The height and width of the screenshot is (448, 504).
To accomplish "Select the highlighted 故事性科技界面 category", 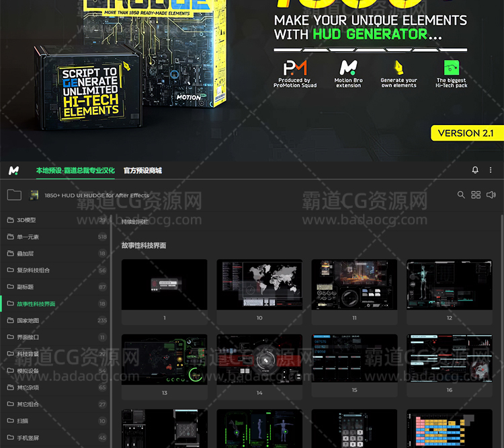I will [55, 304].
